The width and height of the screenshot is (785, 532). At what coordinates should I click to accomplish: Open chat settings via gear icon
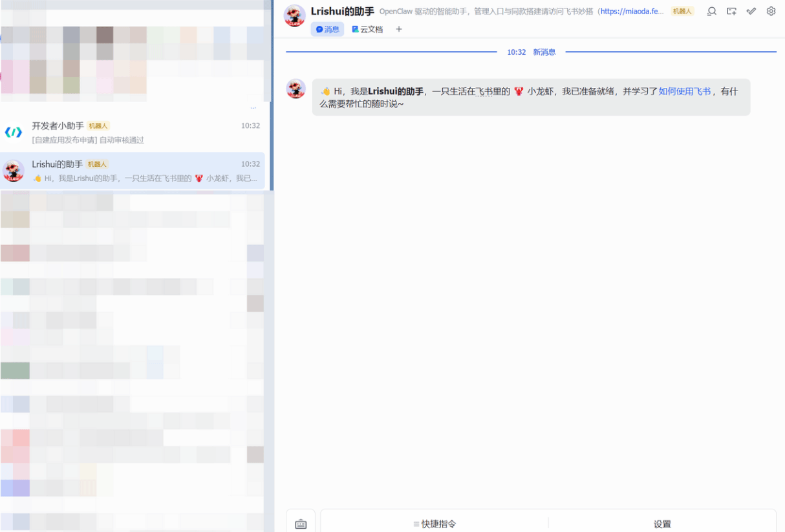pyautogui.click(x=771, y=11)
